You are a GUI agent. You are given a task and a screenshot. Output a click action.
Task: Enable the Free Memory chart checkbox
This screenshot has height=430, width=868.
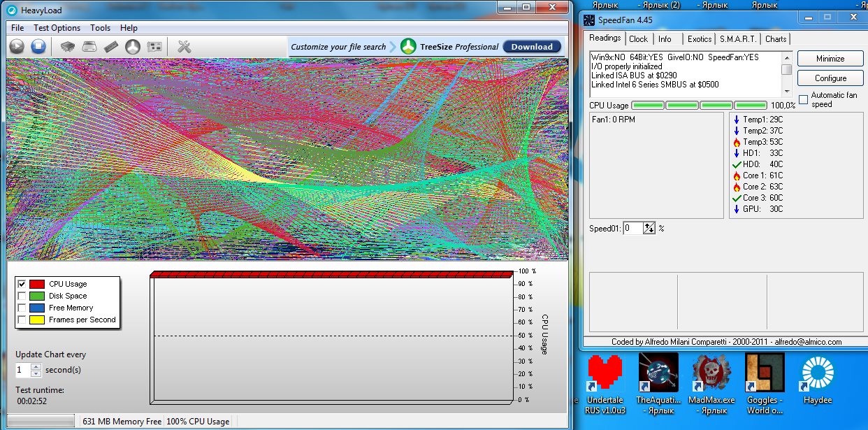[x=22, y=308]
